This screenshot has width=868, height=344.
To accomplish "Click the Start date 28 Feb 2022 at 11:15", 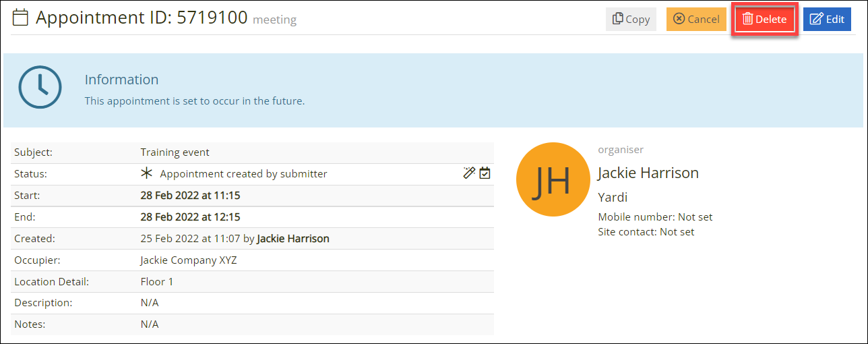I will (x=191, y=196).
